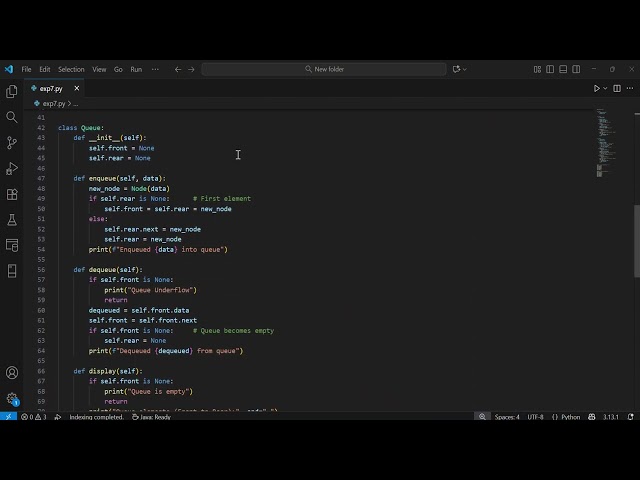Open the Run menu
640x480 pixels.
136,69
